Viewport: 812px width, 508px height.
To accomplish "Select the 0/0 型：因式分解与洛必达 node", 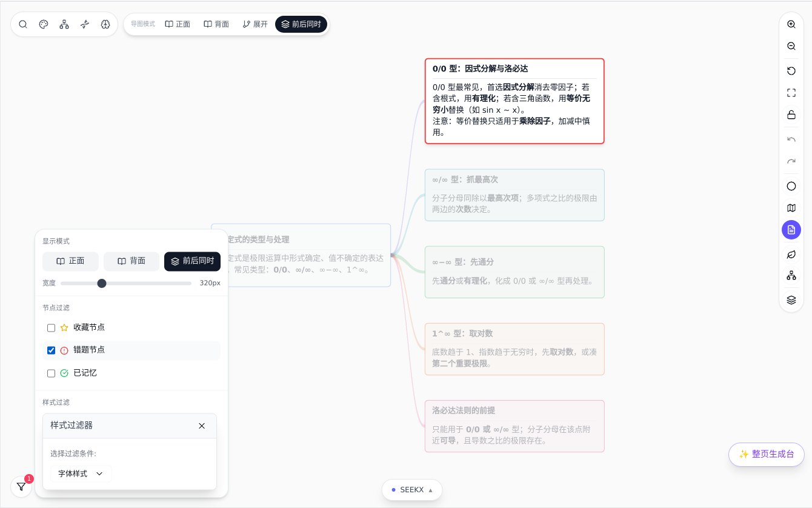I will click(514, 101).
